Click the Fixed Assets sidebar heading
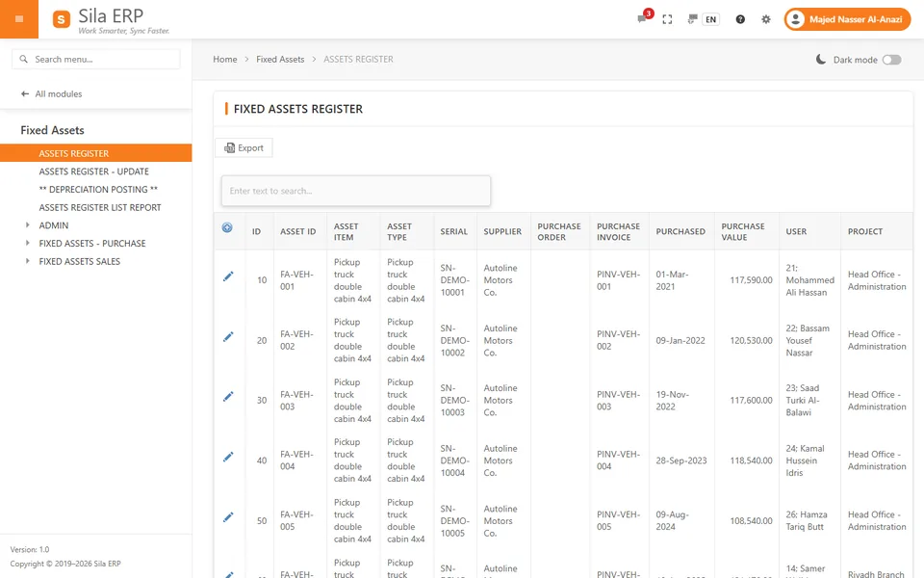 point(52,130)
